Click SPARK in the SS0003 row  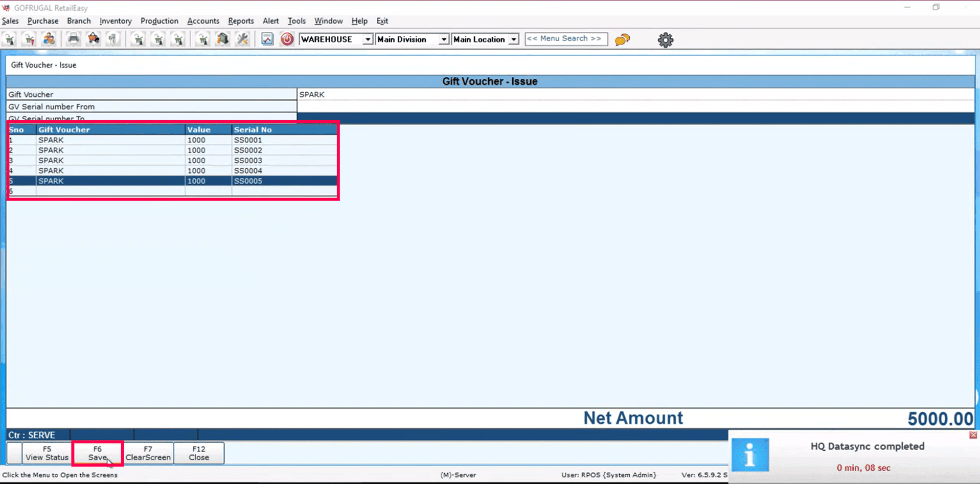(x=110, y=161)
